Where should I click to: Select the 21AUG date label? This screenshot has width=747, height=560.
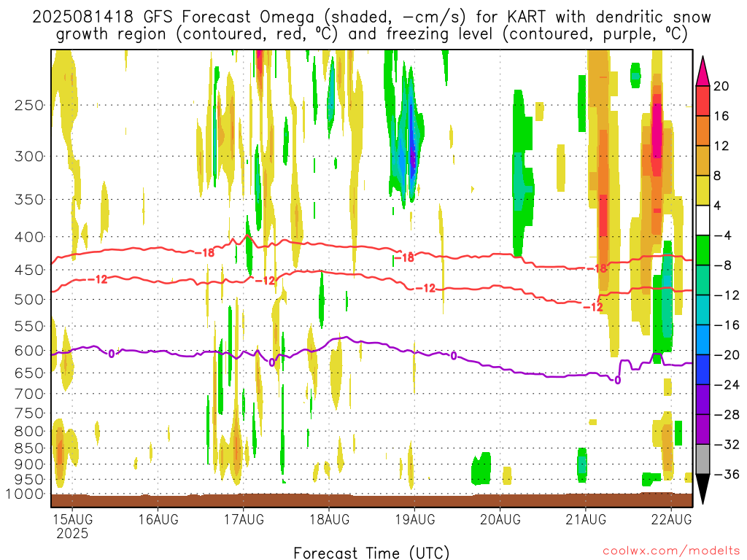coord(586,519)
